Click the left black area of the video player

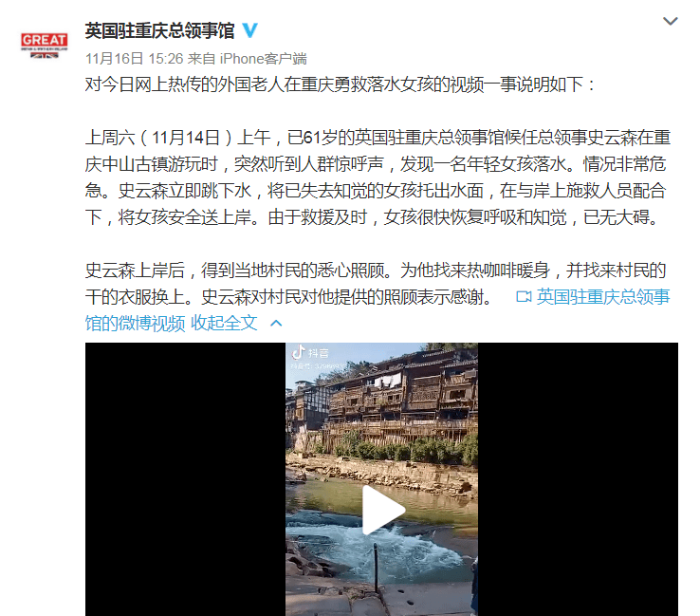coord(185,479)
